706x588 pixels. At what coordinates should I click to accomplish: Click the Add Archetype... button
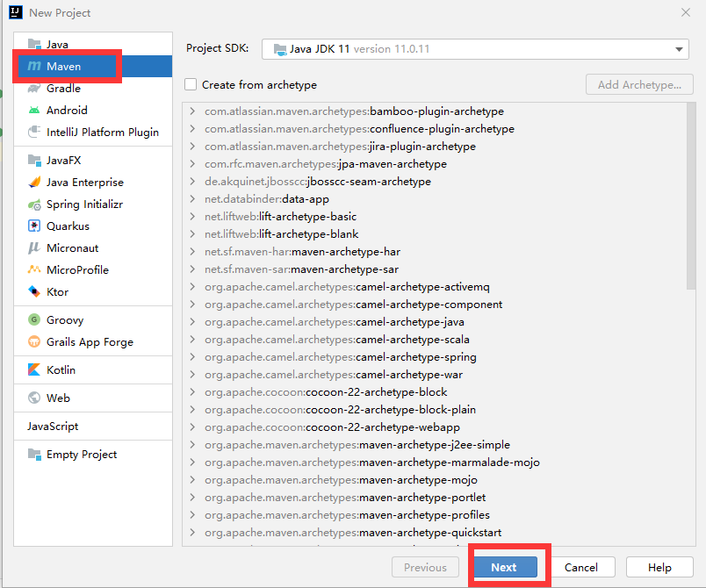click(639, 84)
